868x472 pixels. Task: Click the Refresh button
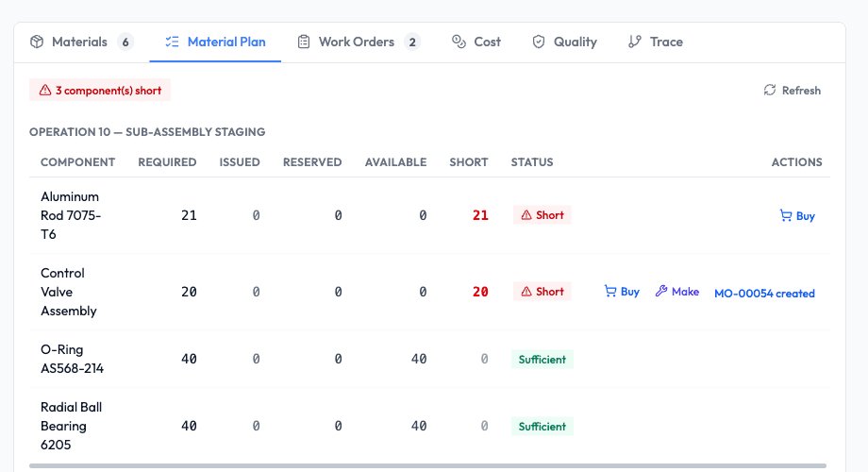coord(793,91)
